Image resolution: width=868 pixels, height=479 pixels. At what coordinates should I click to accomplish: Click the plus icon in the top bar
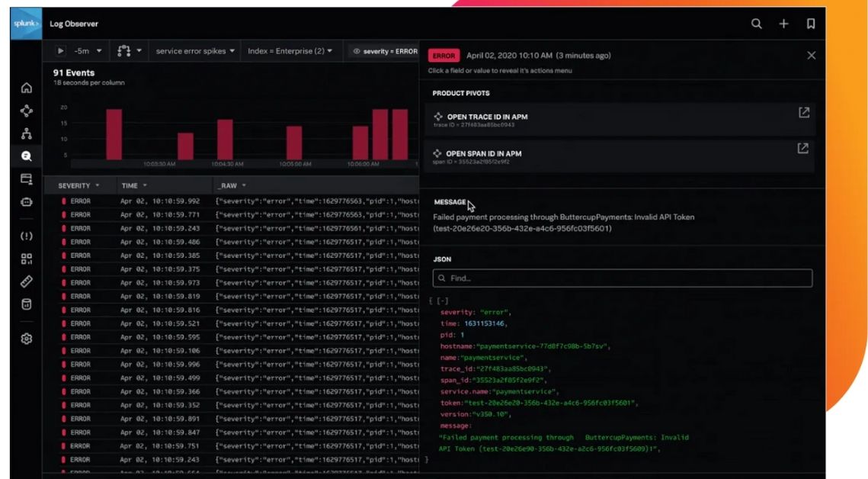[x=783, y=24]
